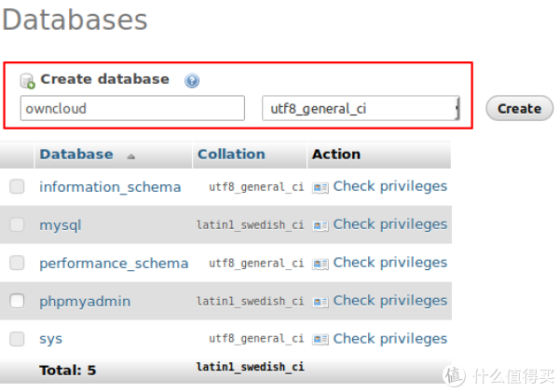Click privileges icon for mysql row
Image resolution: width=559 pixels, height=392 pixels.
[x=320, y=225]
